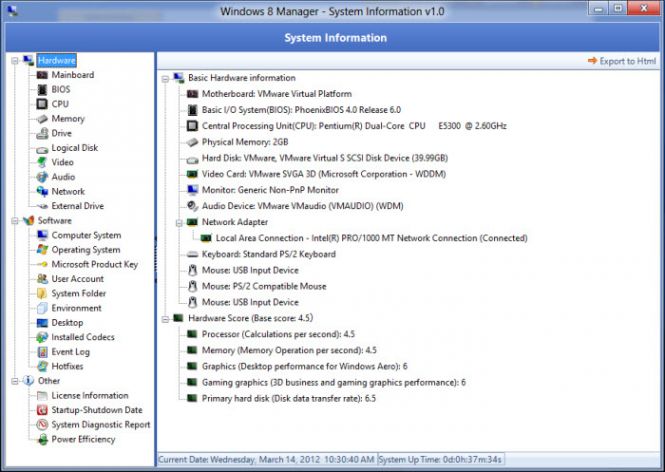Click the Audio icon in sidebar
Viewport: 665px width, 472px height.
[x=42, y=177]
